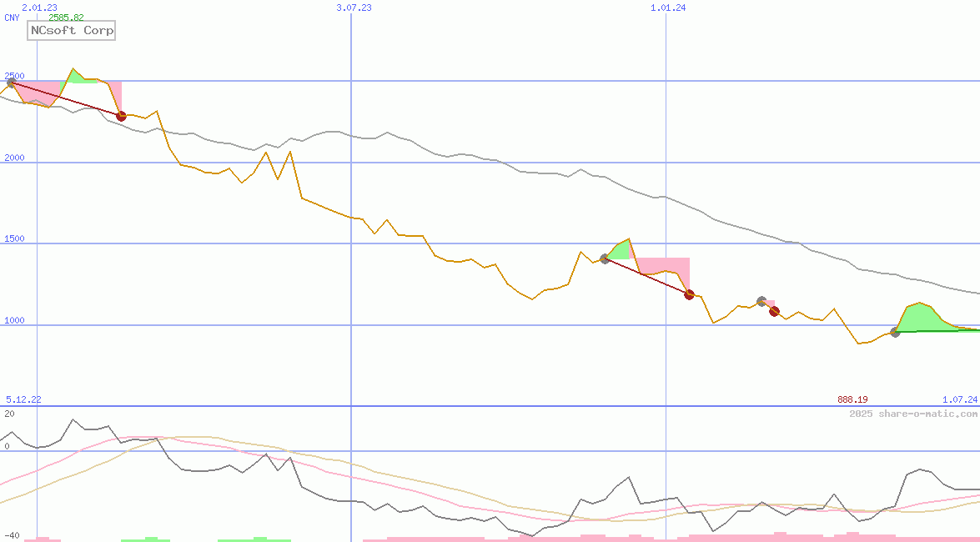Click the 2585.82 high price label

tap(66, 18)
